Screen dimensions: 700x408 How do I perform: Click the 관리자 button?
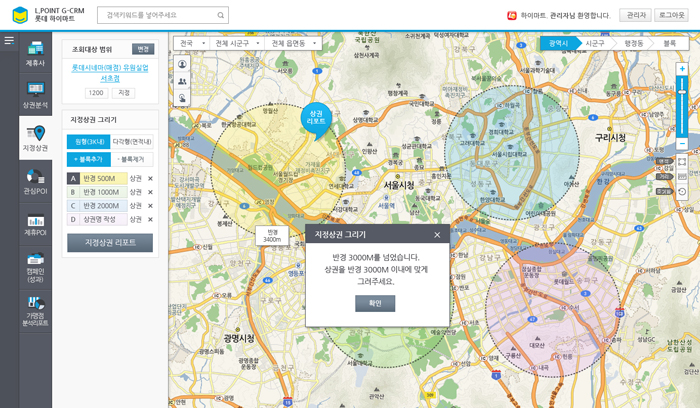(635, 15)
